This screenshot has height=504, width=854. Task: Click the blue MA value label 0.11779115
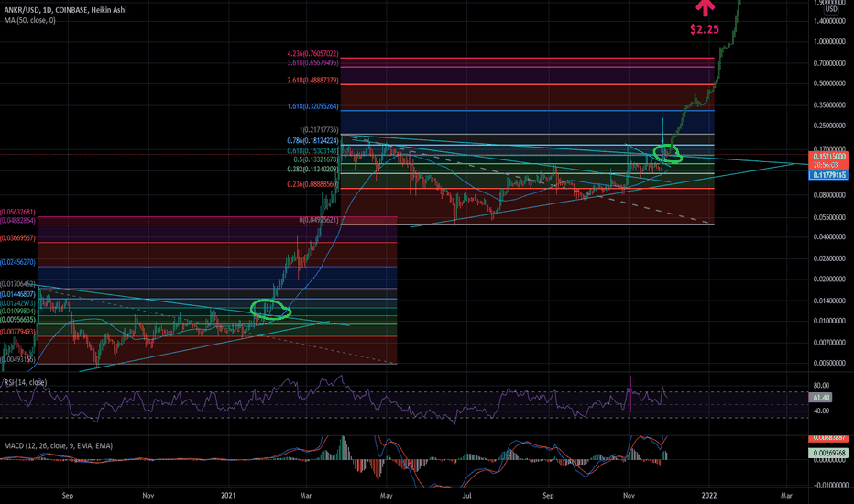[x=829, y=175]
